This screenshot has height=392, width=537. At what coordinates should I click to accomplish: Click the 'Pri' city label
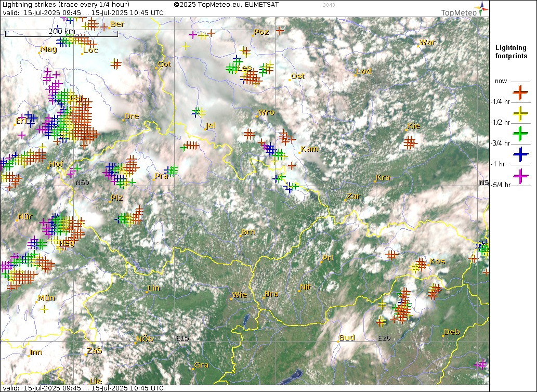tap(329, 258)
